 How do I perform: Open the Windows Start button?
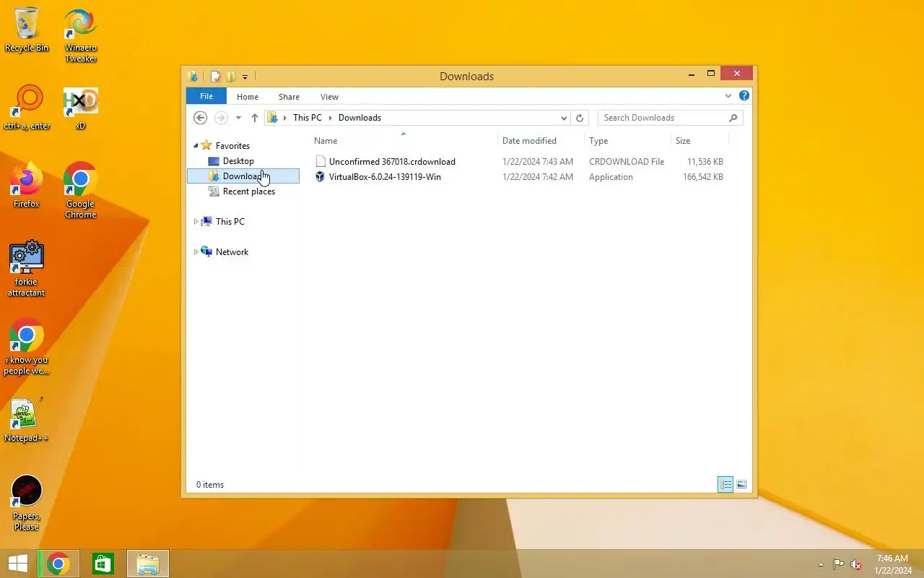[x=18, y=564]
